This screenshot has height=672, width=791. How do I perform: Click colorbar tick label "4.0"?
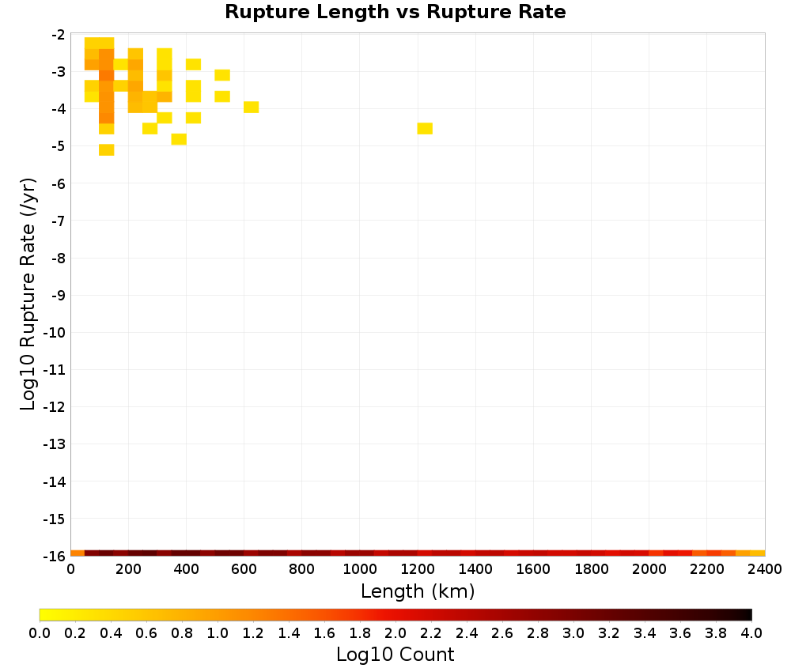(x=751, y=633)
